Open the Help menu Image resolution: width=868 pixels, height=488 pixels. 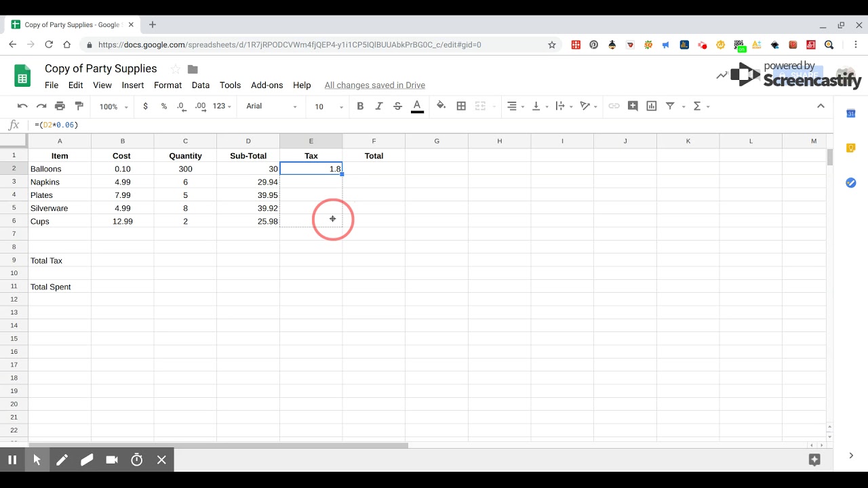coord(302,85)
